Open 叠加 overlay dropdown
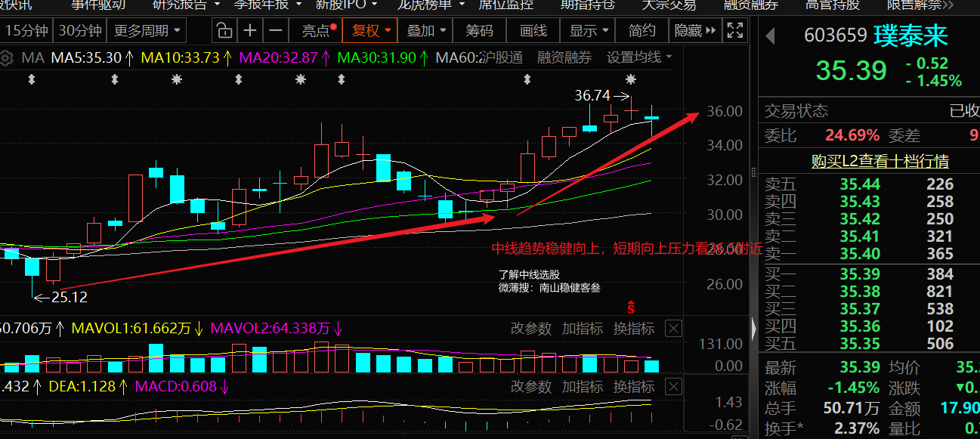 click(x=426, y=31)
